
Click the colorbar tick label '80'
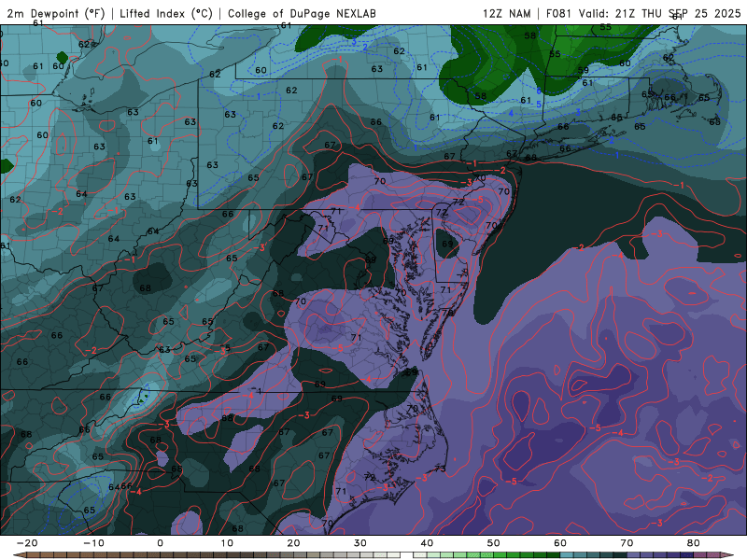point(694,543)
